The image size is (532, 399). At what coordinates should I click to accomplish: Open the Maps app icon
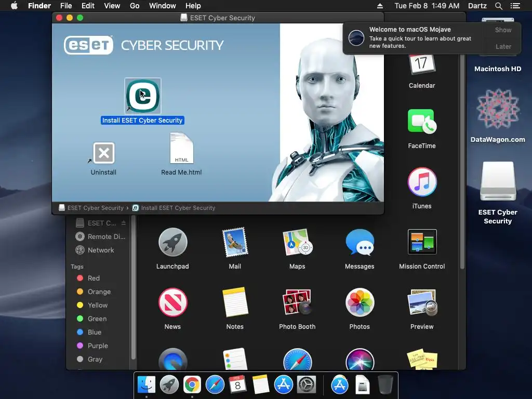click(297, 242)
